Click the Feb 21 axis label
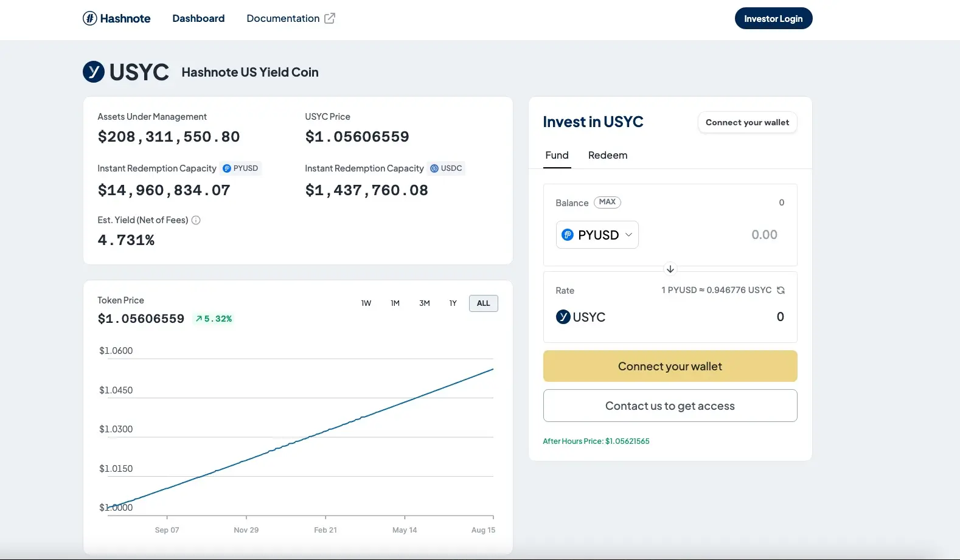Viewport: 960px width, 560px height. tap(325, 530)
